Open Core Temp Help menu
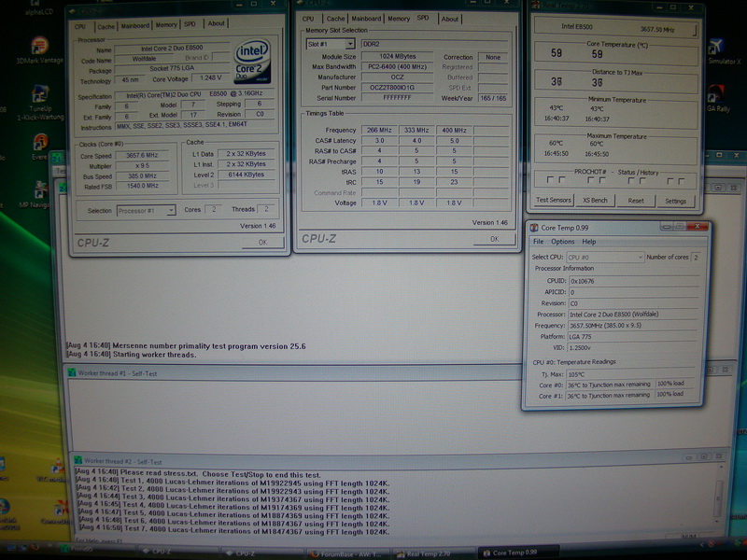747x560 pixels. click(x=589, y=242)
